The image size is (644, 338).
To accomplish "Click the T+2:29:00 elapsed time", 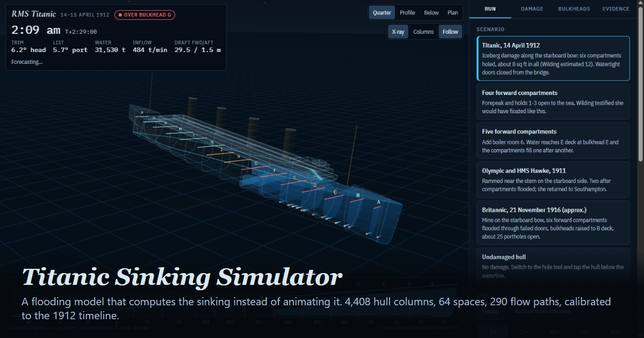I will [81, 32].
